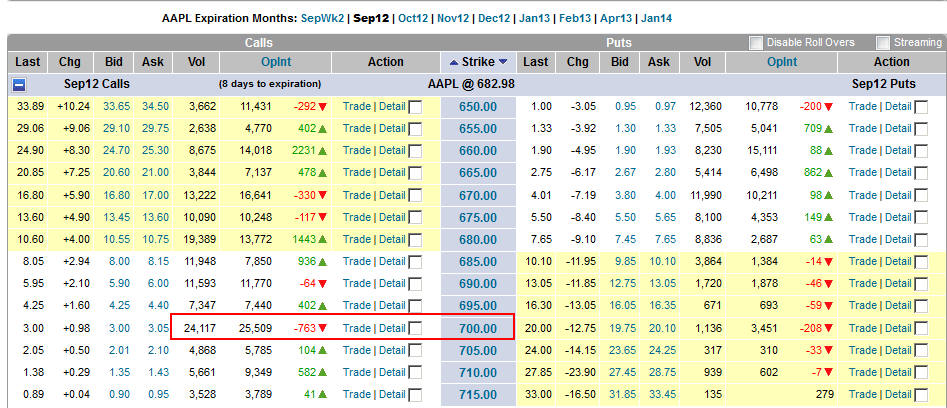This screenshot has height=408, width=947.
Task: Click put open interest 15,111
Action: 762,150
